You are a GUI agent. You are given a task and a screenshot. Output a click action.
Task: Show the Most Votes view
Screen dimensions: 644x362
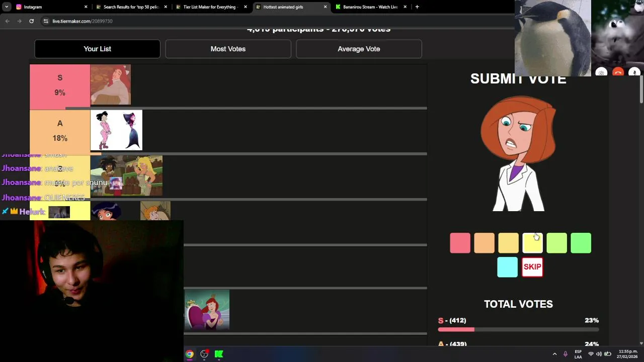pyautogui.click(x=228, y=49)
